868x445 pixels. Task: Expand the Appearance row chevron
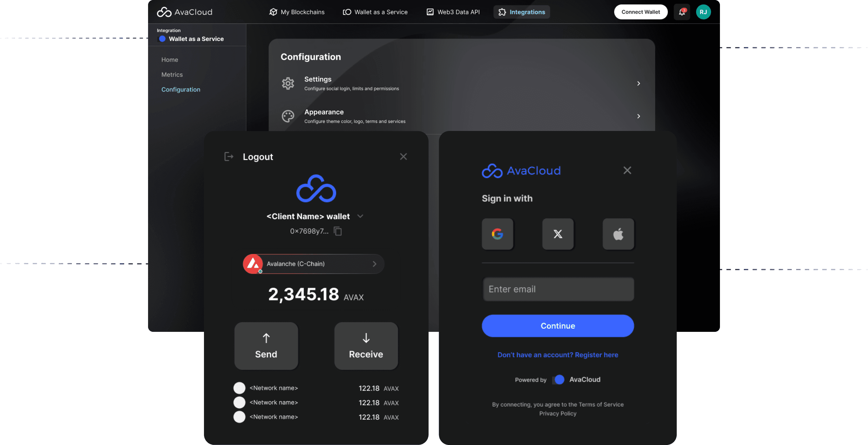638,116
